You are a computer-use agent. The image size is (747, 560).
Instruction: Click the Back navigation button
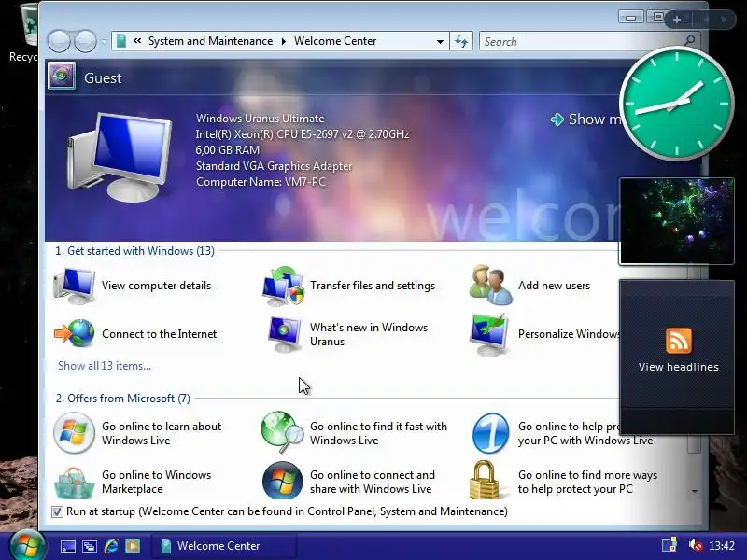pos(59,41)
